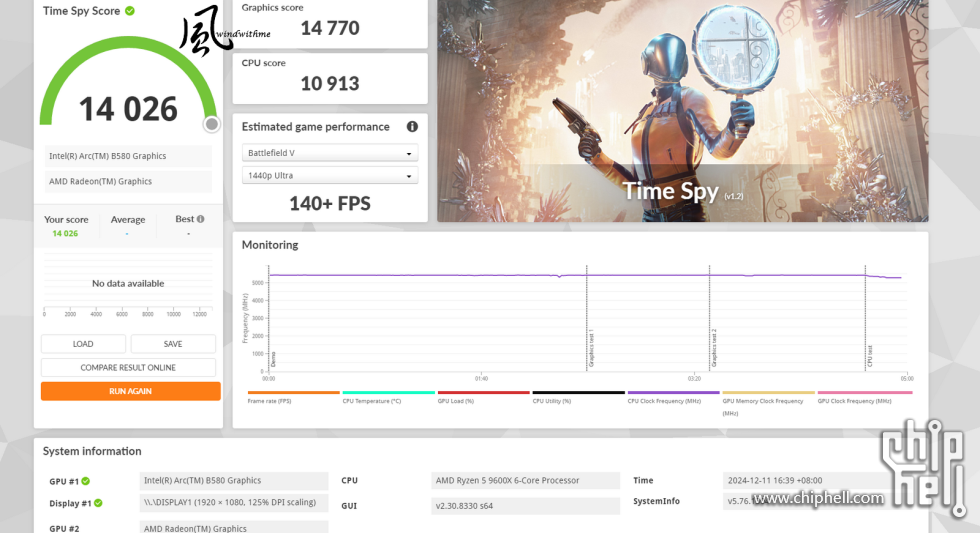
Task: Click the orange RUN AGAIN button
Action: [131, 391]
